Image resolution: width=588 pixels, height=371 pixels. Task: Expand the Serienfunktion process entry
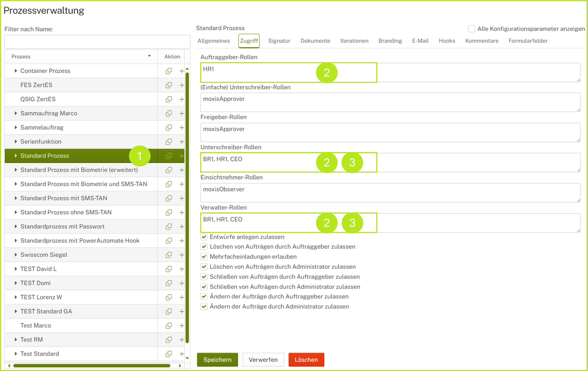pyautogui.click(x=16, y=141)
